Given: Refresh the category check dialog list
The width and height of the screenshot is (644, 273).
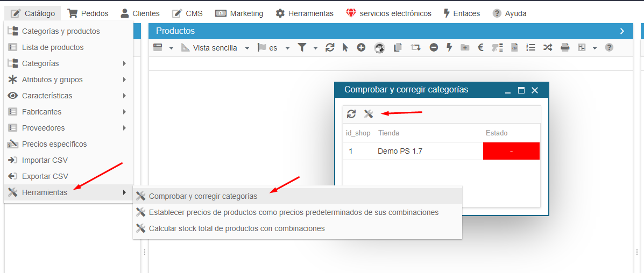Looking at the screenshot, I should pos(351,114).
